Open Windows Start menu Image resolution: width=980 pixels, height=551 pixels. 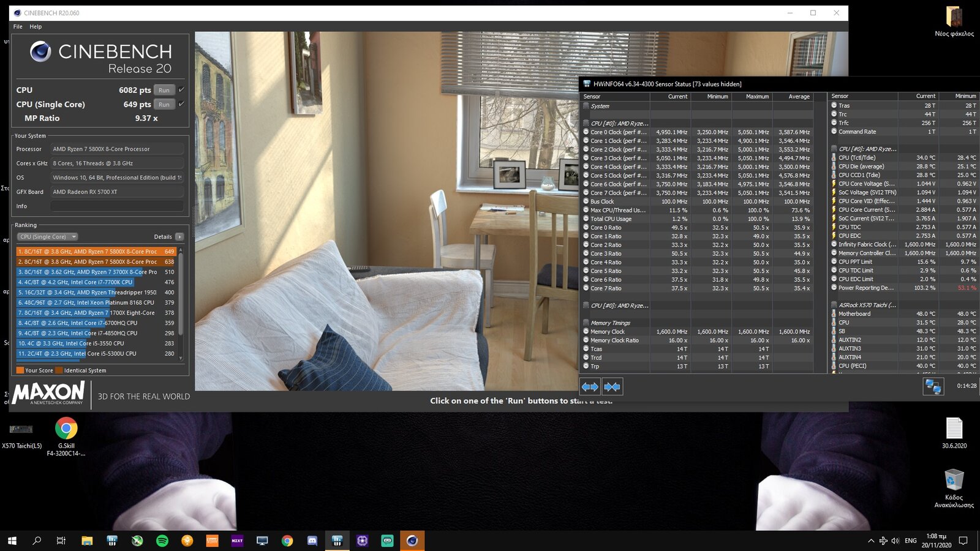12,541
